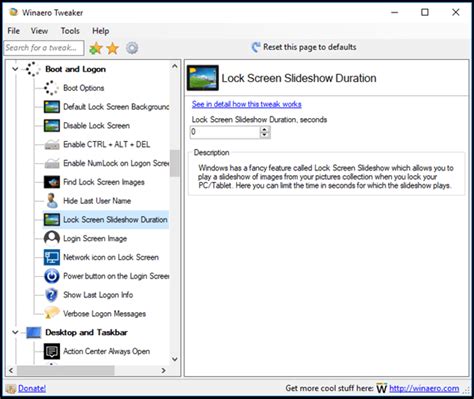Click the favorites star toolbar icon

pos(113,48)
